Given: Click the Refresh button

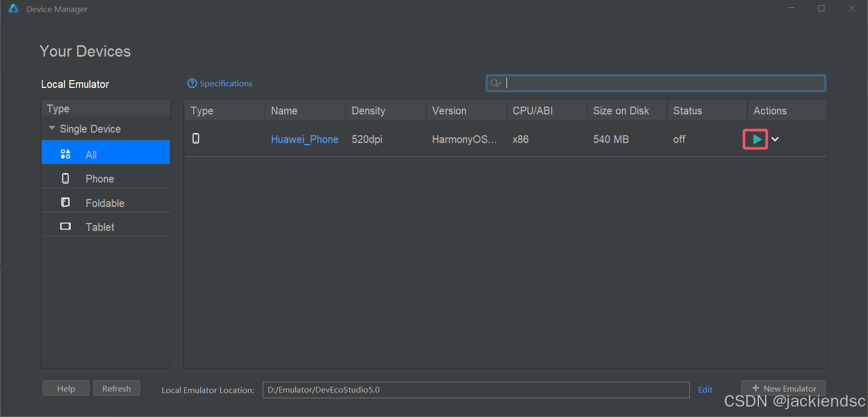Looking at the screenshot, I should [x=116, y=388].
